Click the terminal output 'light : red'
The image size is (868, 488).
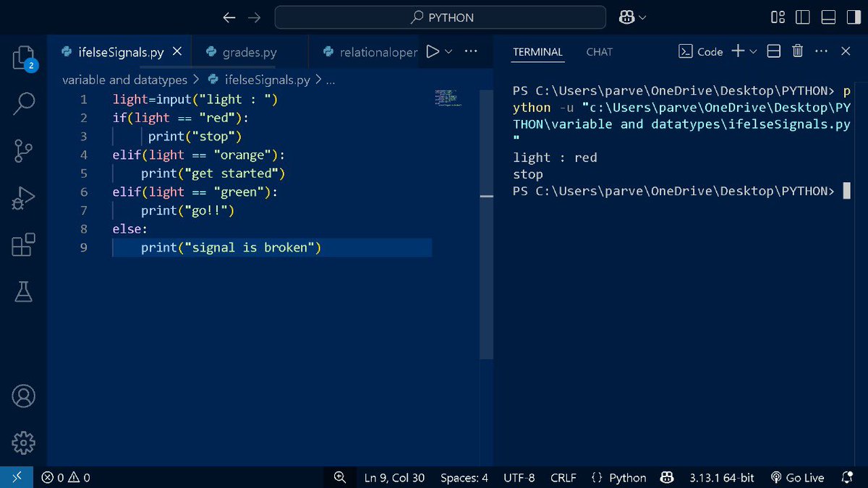click(555, 158)
